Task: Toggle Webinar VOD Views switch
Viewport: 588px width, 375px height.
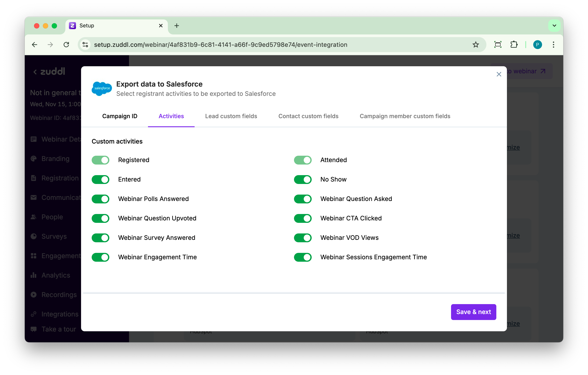Action: [x=303, y=238]
